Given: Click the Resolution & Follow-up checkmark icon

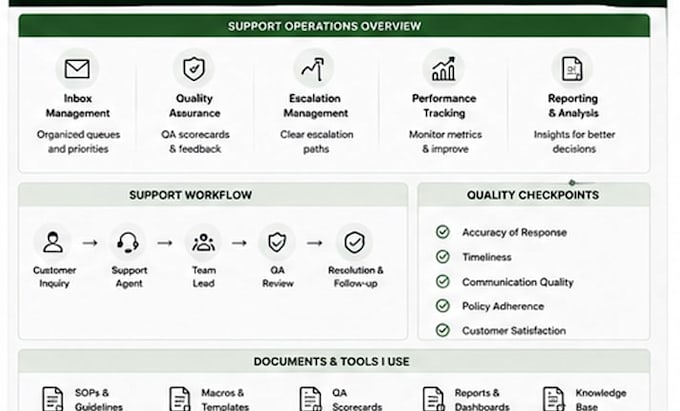Looking at the screenshot, I should point(354,242).
